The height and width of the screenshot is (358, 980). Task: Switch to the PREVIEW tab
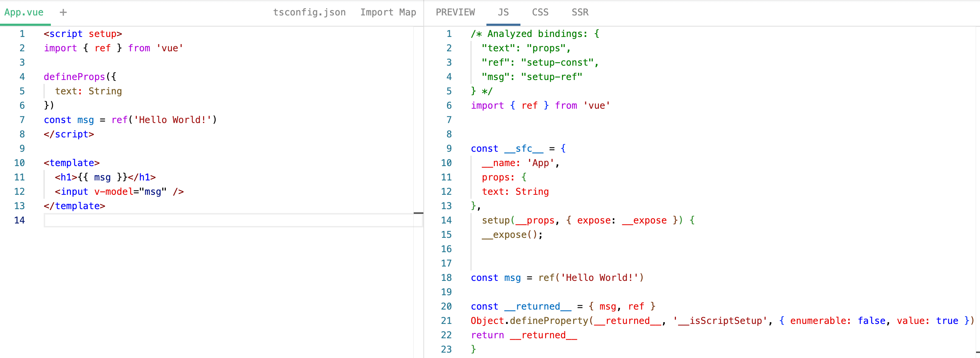tap(455, 12)
